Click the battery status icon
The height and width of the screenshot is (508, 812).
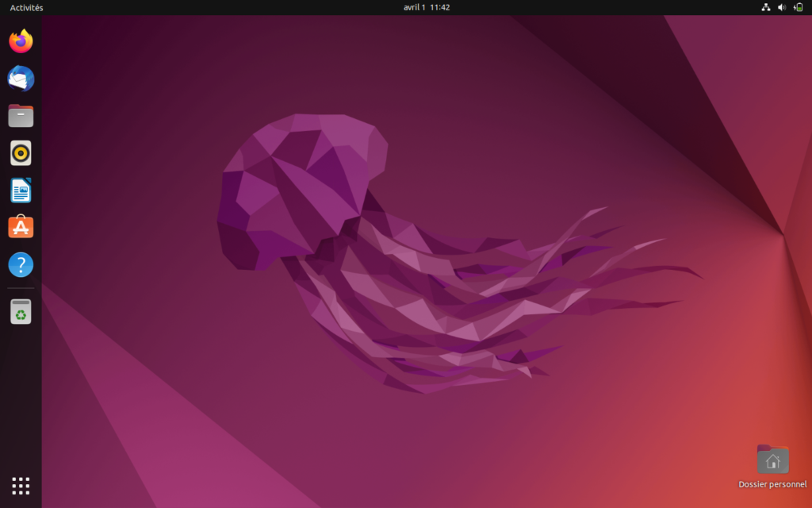click(798, 7)
